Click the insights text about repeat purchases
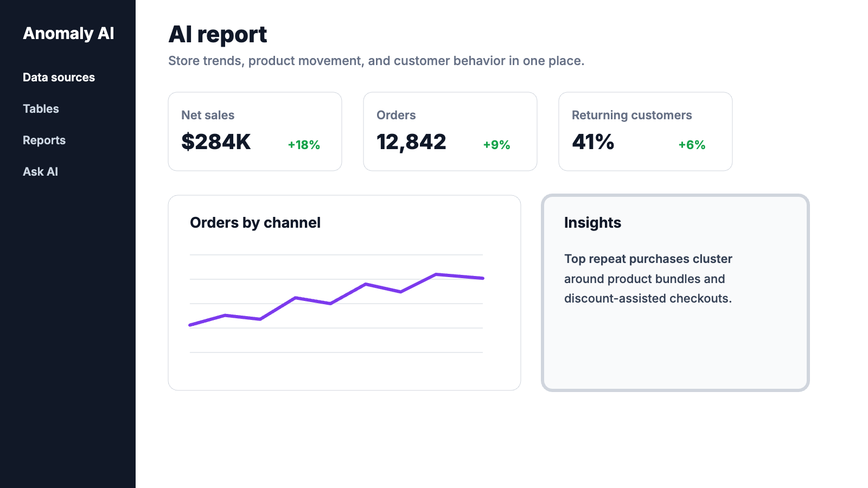Screen dimensions: 868x488 click(x=648, y=279)
